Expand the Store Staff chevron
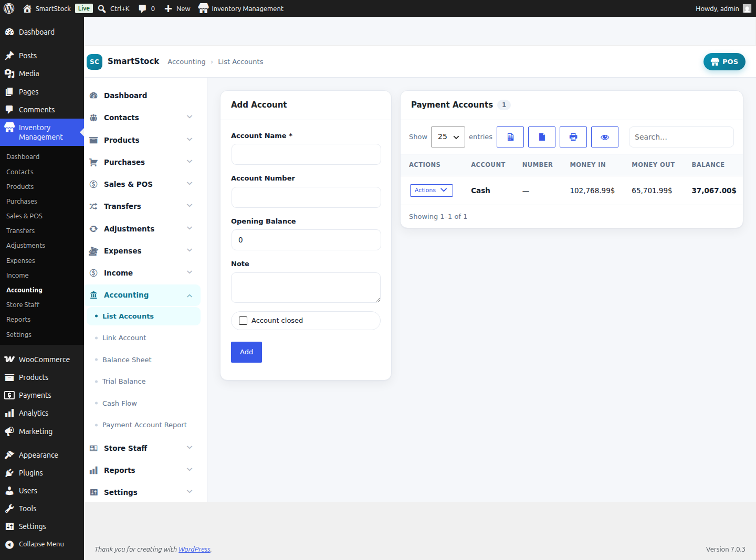Image resolution: width=756 pixels, height=560 pixels. tap(190, 448)
